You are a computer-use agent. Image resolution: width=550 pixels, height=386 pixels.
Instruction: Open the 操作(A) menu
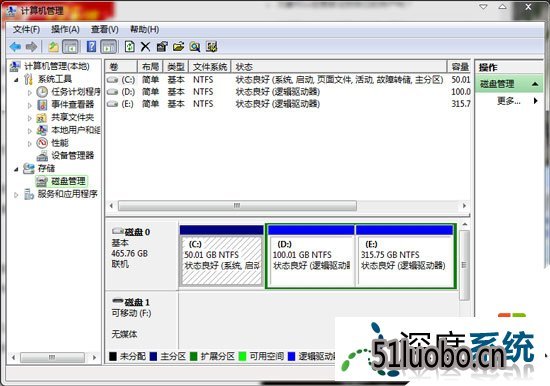click(65, 29)
